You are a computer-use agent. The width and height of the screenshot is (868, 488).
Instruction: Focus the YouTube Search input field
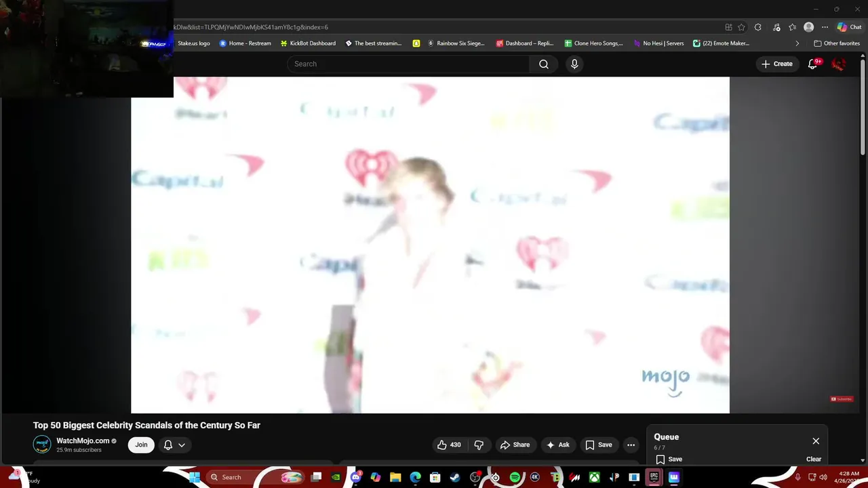click(x=408, y=64)
